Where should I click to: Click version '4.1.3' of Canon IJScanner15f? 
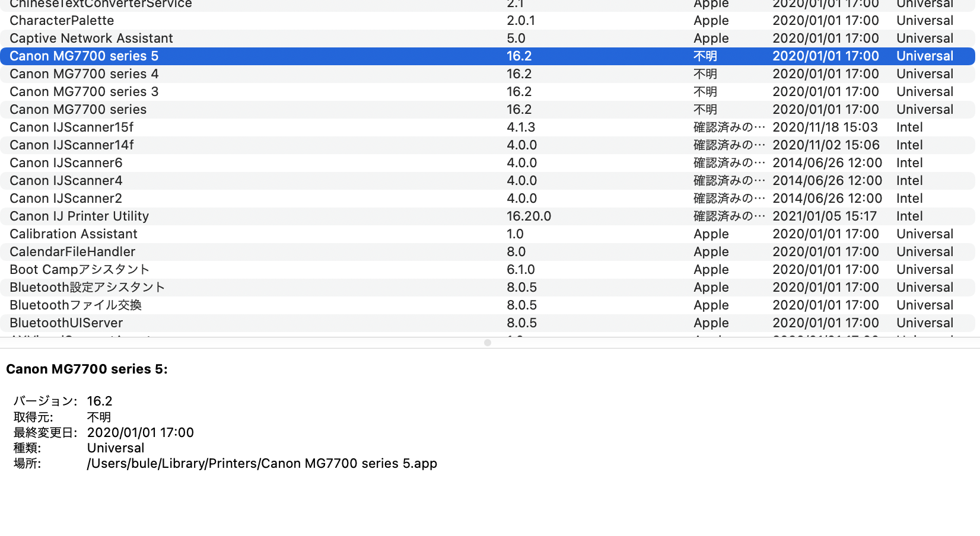click(x=521, y=127)
